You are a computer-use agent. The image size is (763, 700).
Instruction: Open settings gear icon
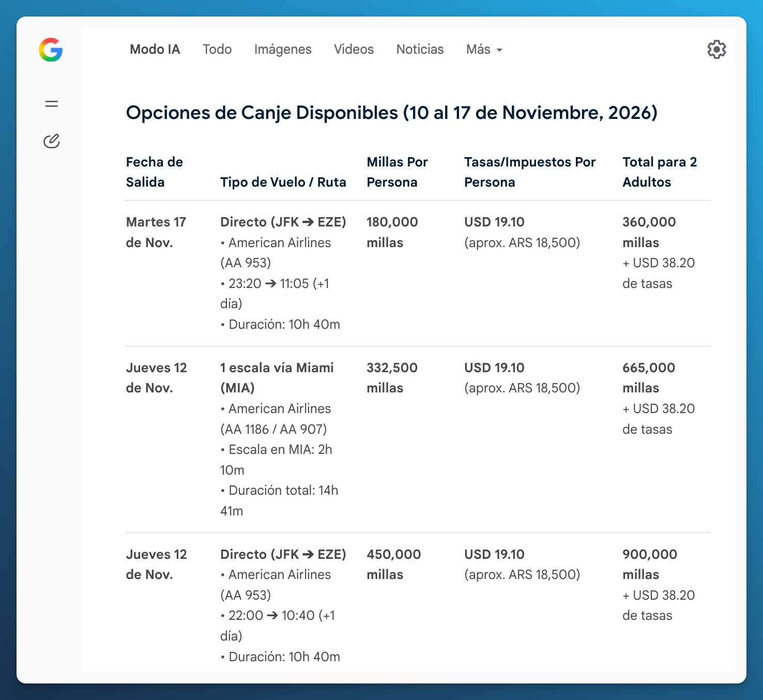pos(716,50)
